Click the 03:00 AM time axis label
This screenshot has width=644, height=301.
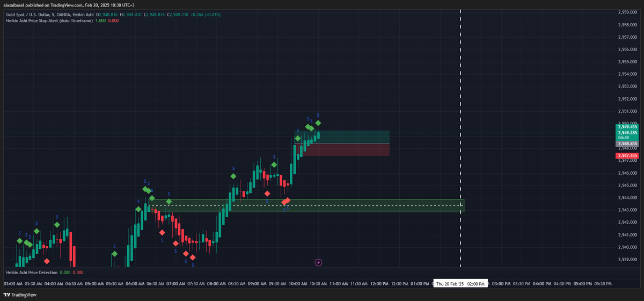click(13, 283)
